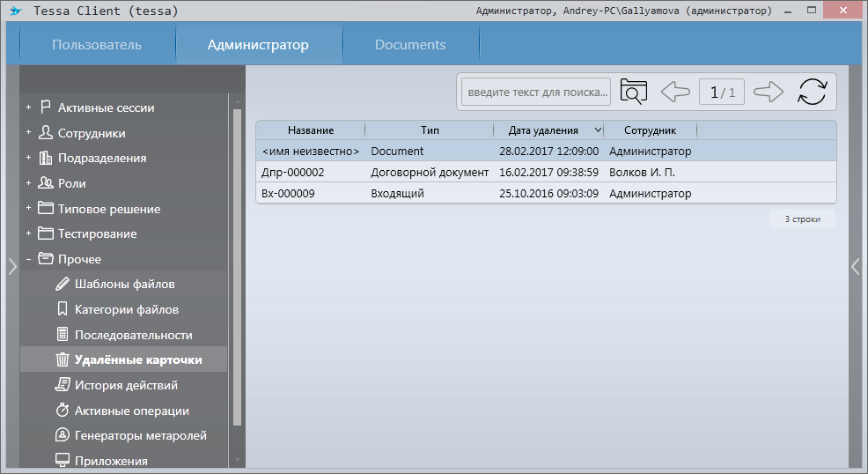Go to next page with right arrow
Viewport: 868px width, 474px height.
click(x=769, y=92)
